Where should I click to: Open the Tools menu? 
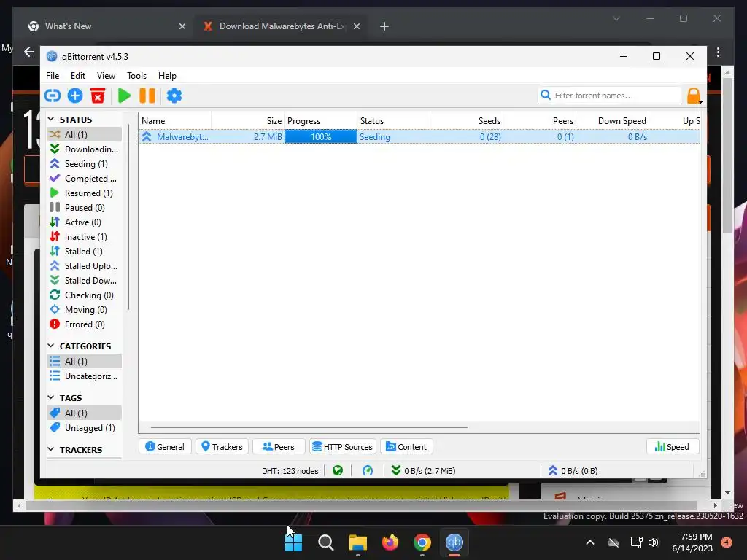pyautogui.click(x=136, y=76)
